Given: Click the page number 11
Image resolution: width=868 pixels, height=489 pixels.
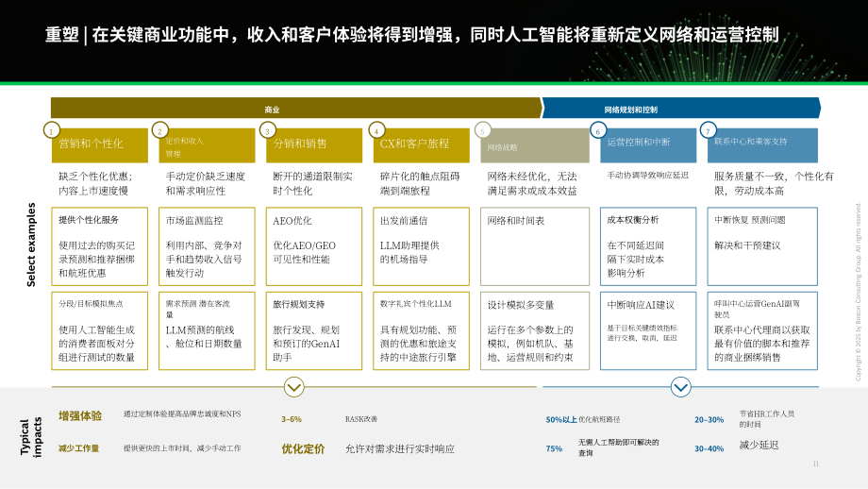Looking at the screenshot, I should coord(816,464).
